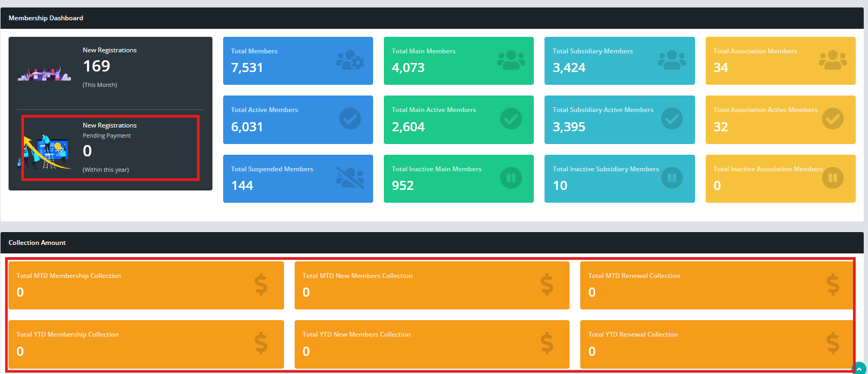Click the Total Suspended Members slashed-users icon
Image resolution: width=868 pixels, height=374 pixels.
click(x=350, y=178)
